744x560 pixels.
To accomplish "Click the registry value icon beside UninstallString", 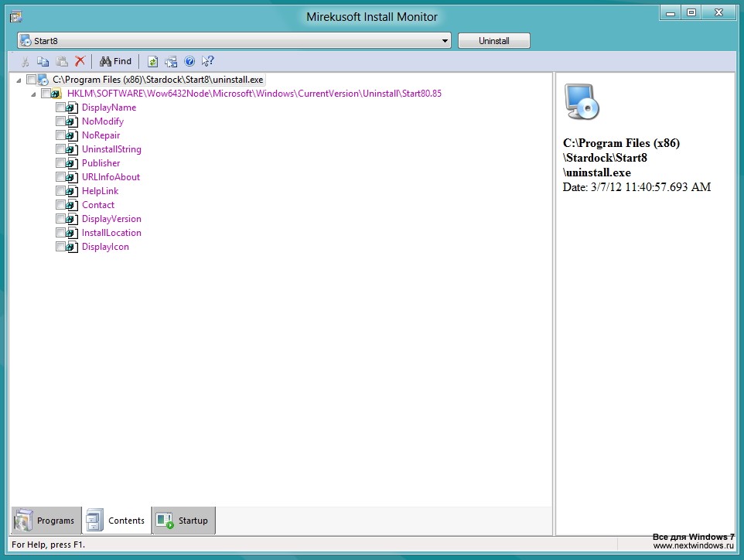I will 72,149.
